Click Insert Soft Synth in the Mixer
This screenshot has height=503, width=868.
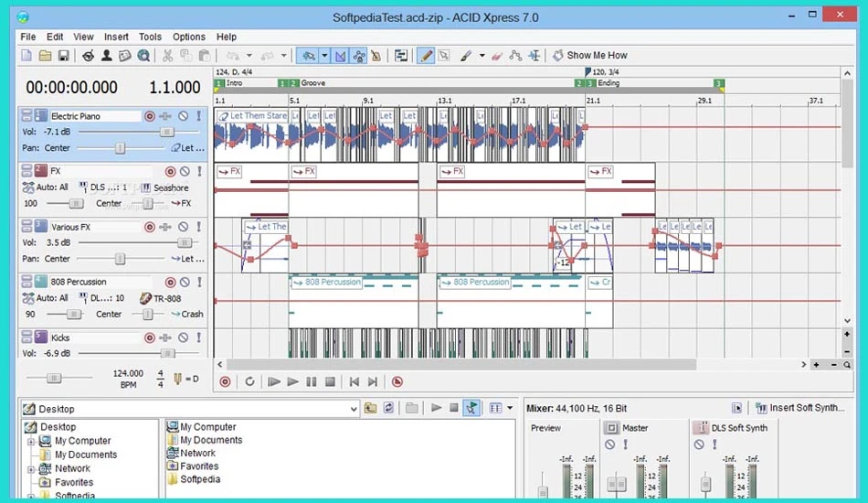pos(800,408)
